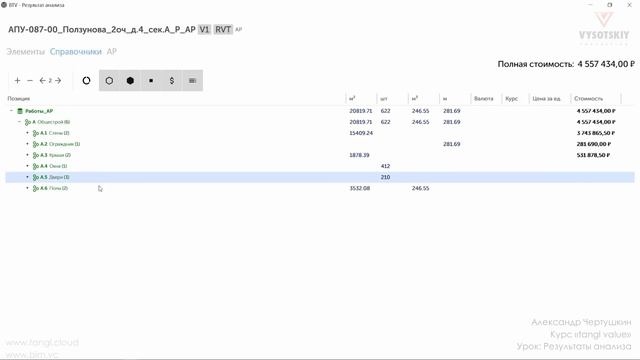
Task: Click the A Общестрой group icon
Action: click(x=28, y=122)
